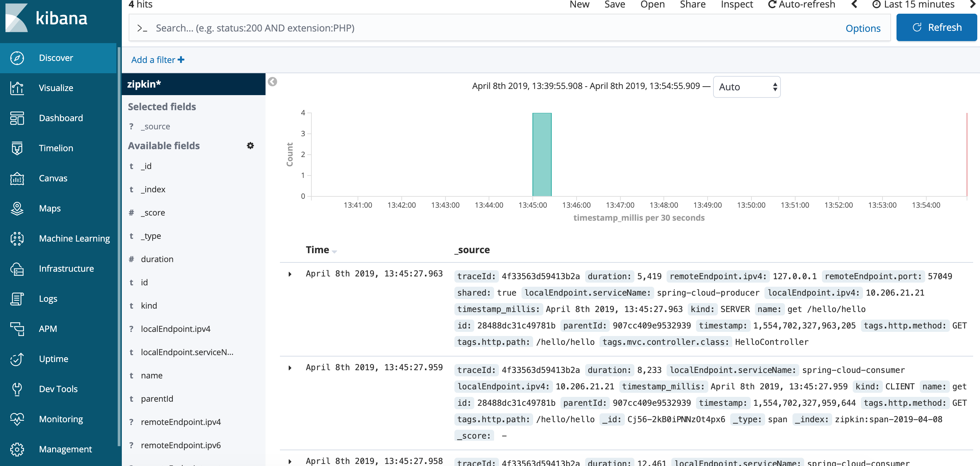Screen dimensions: 980x466
Task: Open Canvas icon in sidebar
Action: point(17,178)
